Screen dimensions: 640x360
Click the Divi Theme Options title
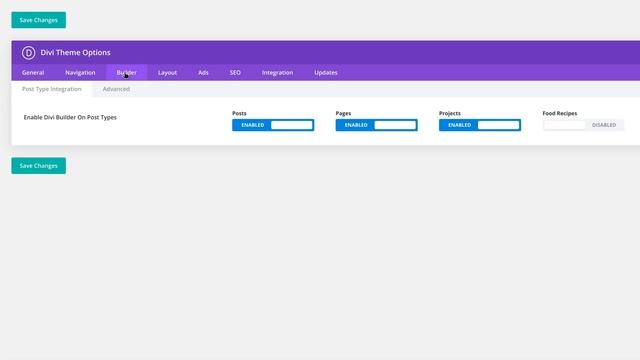76,53
